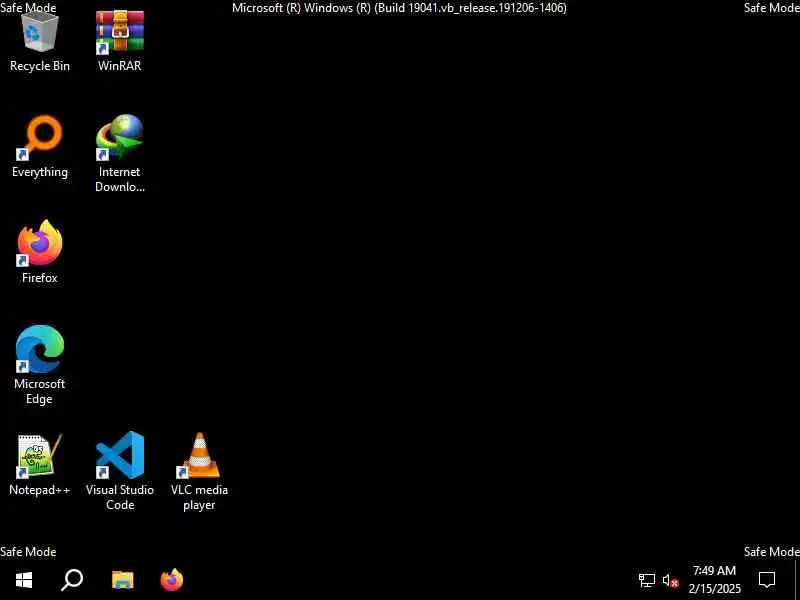Open File Explorer from the taskbar
Image resolution: width=800 pixels, height=600 pixels.
122,580
